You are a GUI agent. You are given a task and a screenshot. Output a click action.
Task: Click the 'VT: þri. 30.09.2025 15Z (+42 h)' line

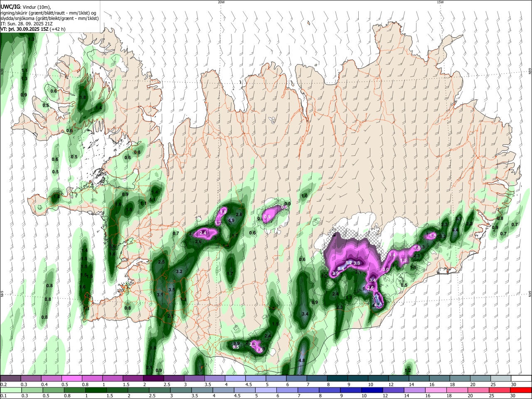[33, 30]
